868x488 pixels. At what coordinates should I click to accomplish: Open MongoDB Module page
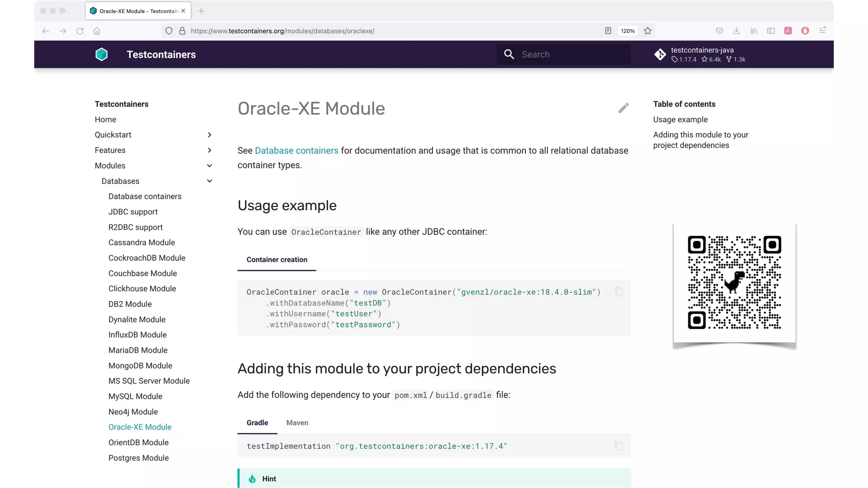(140, 366)
